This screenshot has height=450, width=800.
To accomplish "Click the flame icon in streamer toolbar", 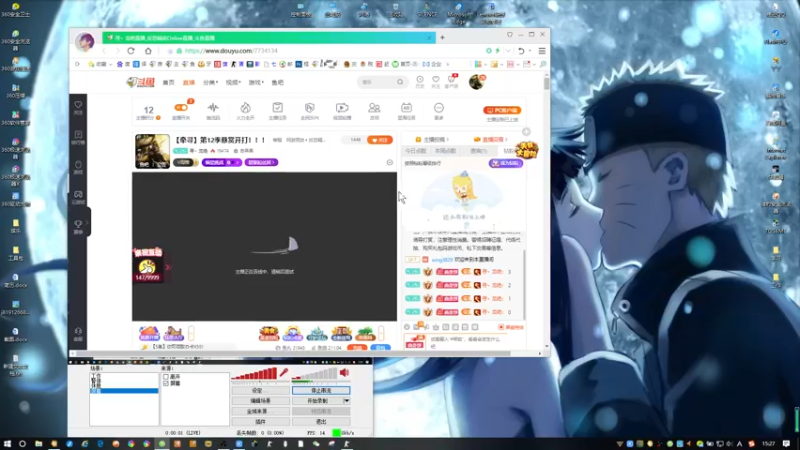I will tap(245, 108).
